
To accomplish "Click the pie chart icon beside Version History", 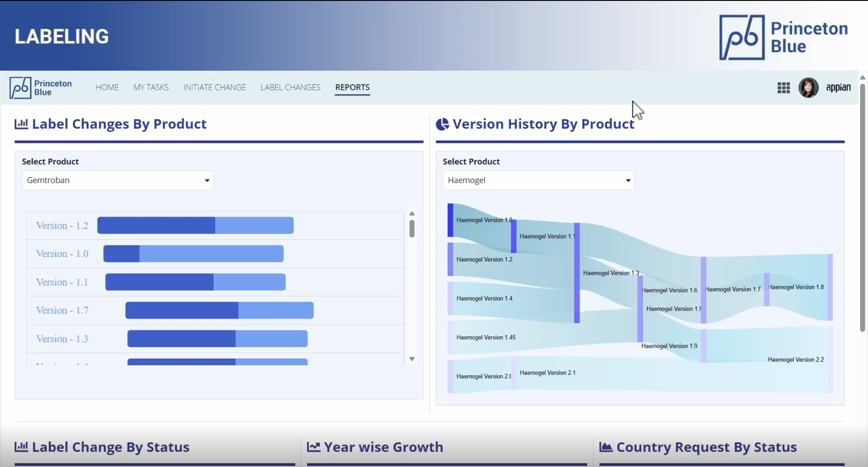I will (442, 124).
